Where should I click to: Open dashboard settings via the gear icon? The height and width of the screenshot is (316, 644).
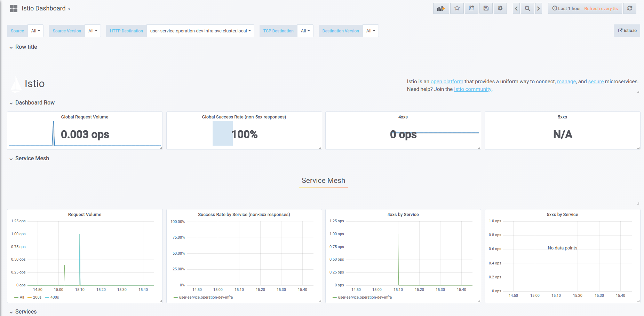click(500, 8)
